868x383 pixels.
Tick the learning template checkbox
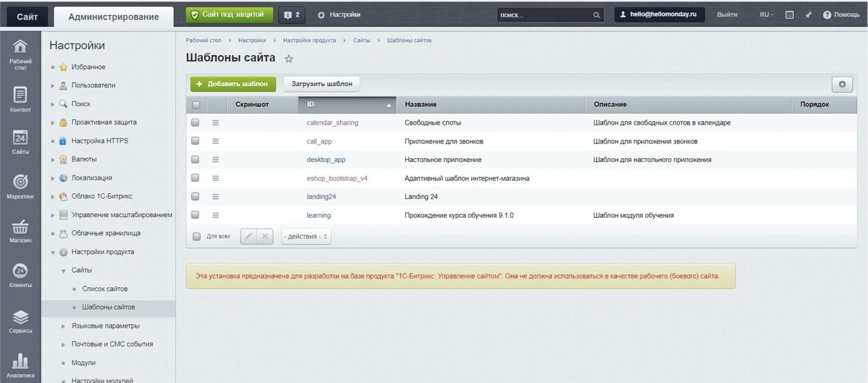point(195,215)
